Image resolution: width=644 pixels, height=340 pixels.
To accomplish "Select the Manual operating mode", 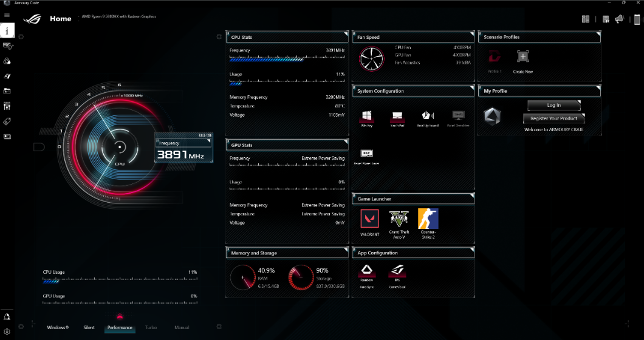I will coord(182,328).
